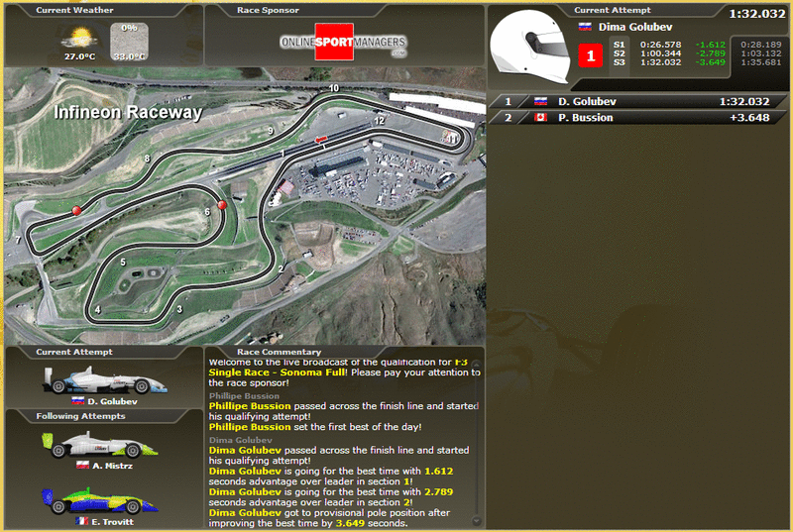Click turn number 3 on track map
Screen dimensions: 793x532
179,309
